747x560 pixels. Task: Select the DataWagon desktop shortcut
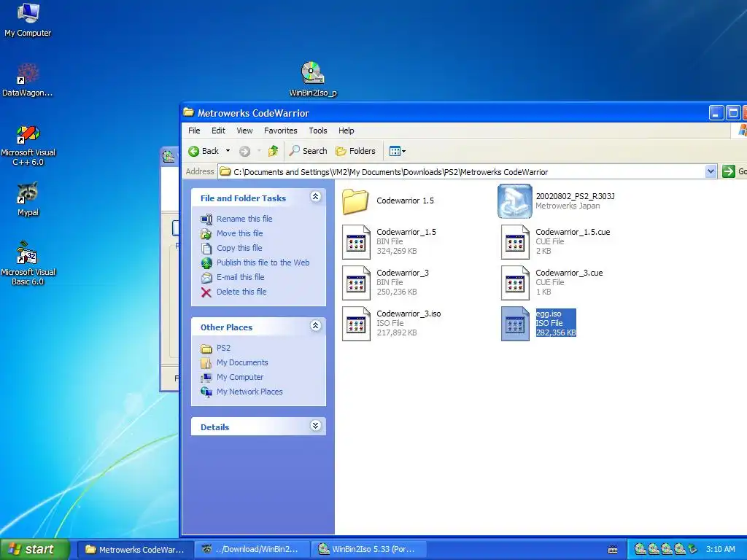pyautogui.click(x=28, y=79)
